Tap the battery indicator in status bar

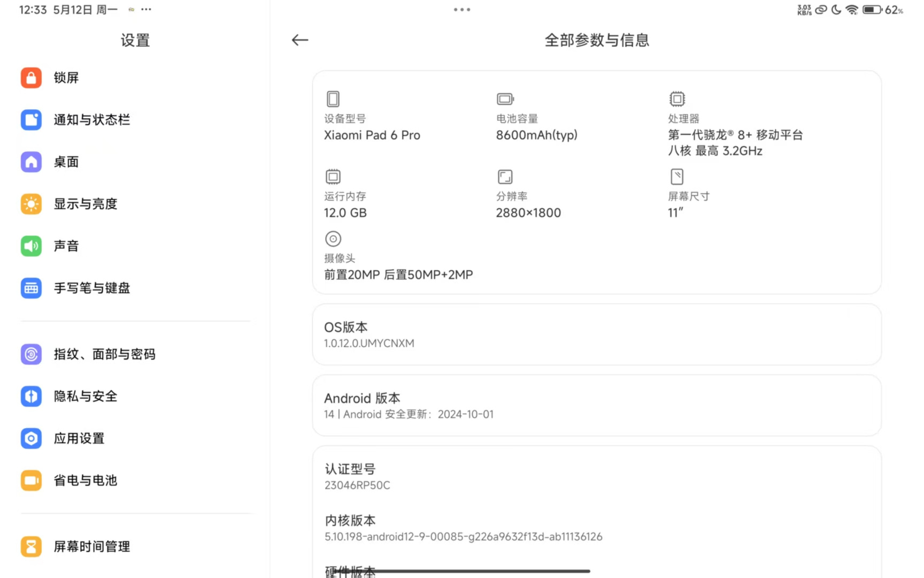point(872,10)
